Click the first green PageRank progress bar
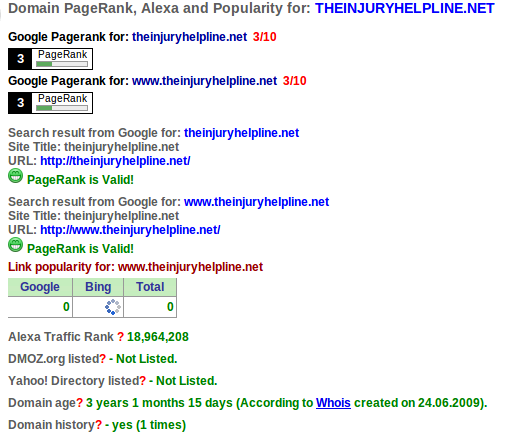 pyautogui.click(x=62, y=64)
